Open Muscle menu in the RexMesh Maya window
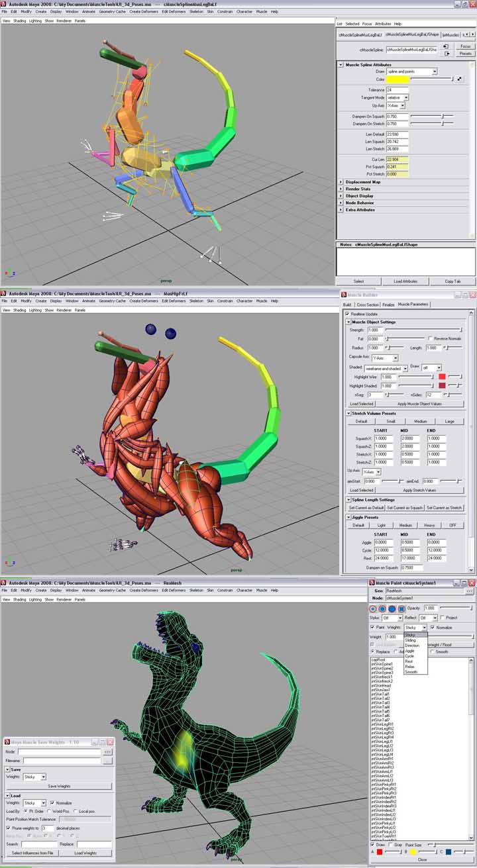This screenshot has height=868, width=477. [x=262, y=590]
